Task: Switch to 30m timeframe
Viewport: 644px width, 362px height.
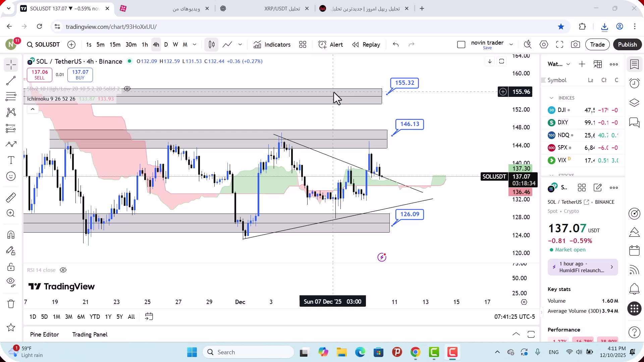Action: click(131, 45)
